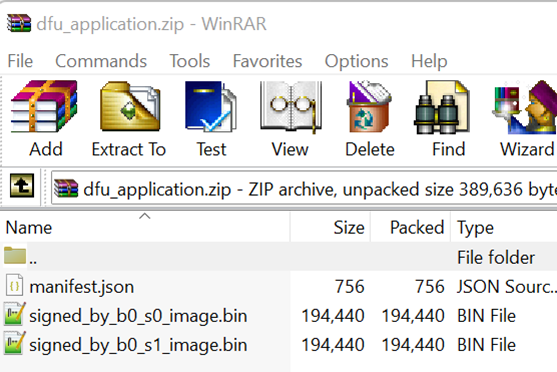This screenshot has width=557, height=372.
Task: Sort by Size column header
Action: (x=330, y=227)
